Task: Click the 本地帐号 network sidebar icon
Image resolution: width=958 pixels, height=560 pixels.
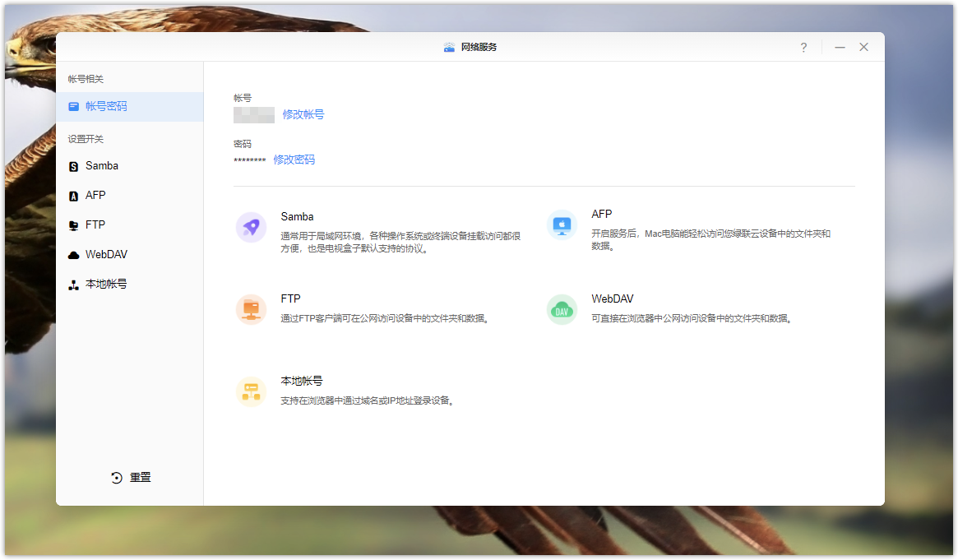Action: [74, 285]
